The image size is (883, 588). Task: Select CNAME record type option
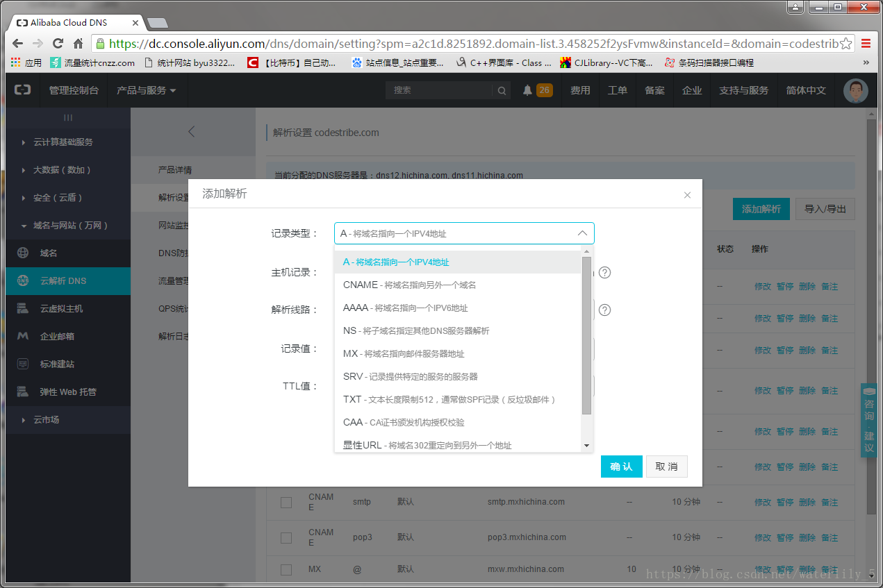tap(409, 285)
